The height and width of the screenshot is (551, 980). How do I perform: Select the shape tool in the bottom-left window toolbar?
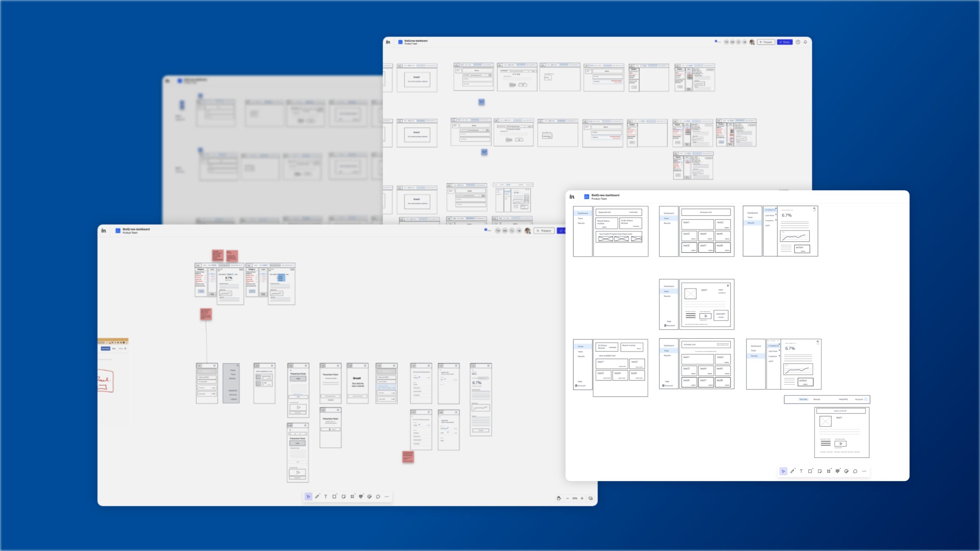point(335,497)
